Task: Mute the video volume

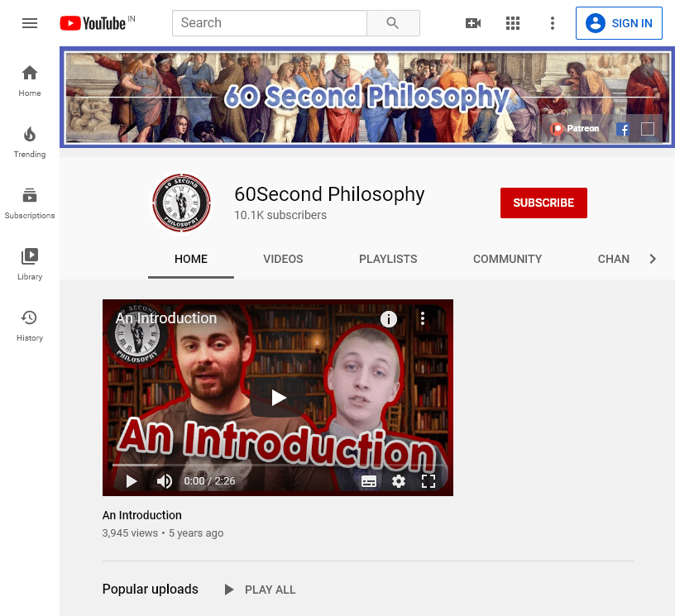Action: 164,481
